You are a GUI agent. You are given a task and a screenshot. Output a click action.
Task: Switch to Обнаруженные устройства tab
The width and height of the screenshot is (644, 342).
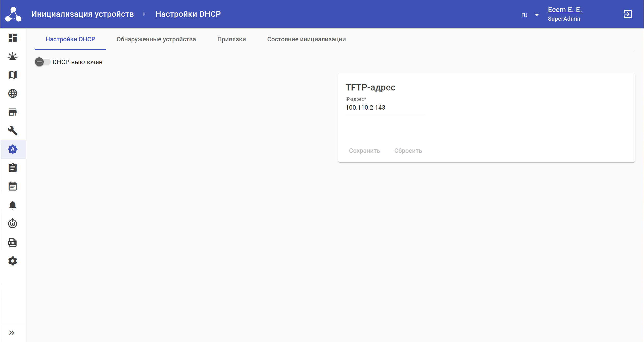pos(156,39)
